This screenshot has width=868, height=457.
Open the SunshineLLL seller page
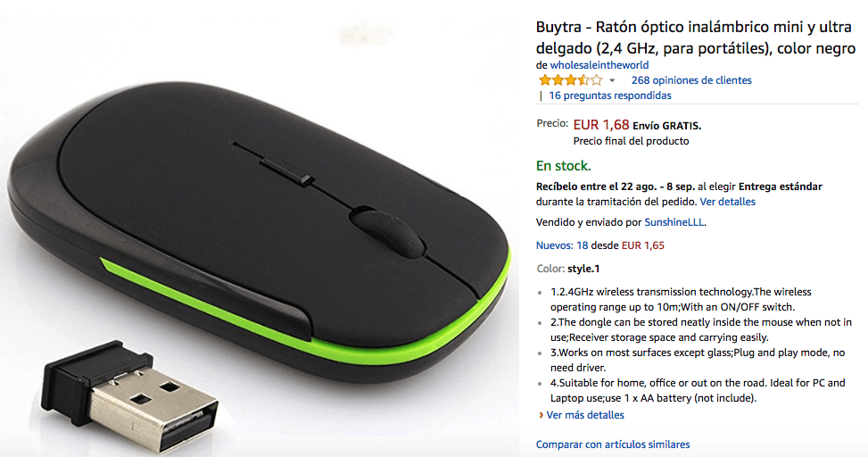[674, 222]
